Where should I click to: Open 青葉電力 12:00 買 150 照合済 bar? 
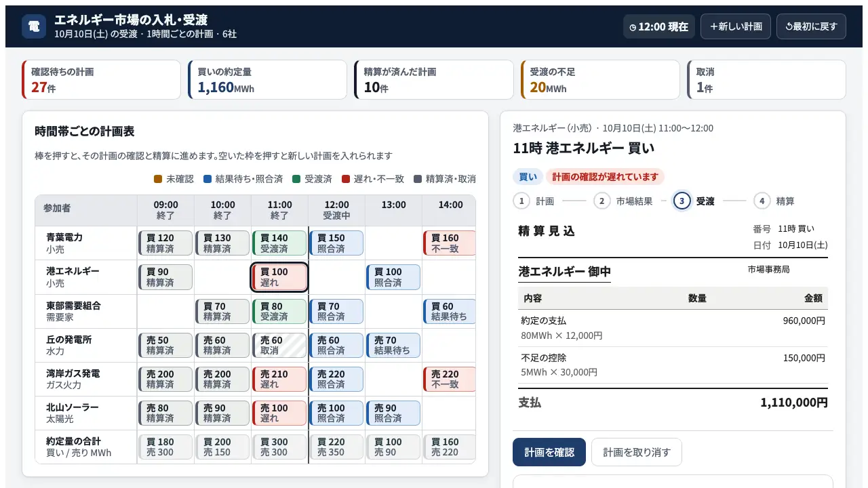click(336, 243)
